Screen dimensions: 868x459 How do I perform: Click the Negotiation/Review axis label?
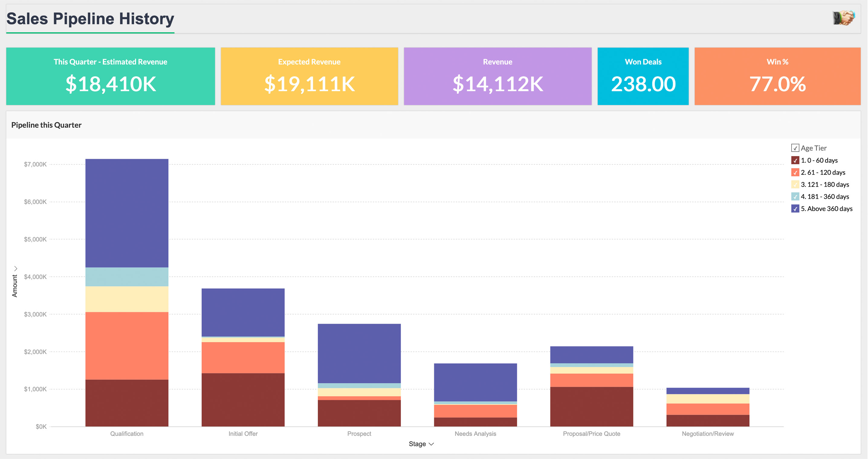click(x=708, y=434)
